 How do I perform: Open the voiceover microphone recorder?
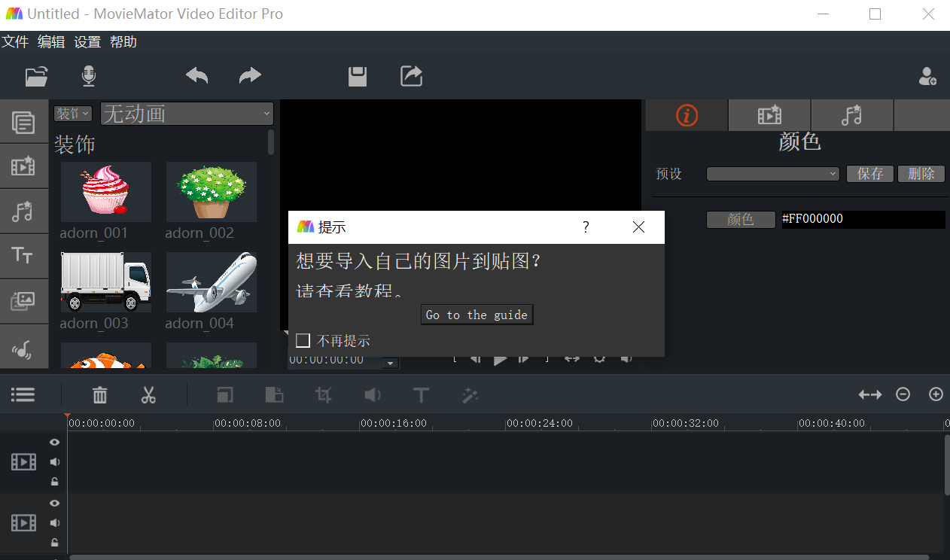point(88,75)
